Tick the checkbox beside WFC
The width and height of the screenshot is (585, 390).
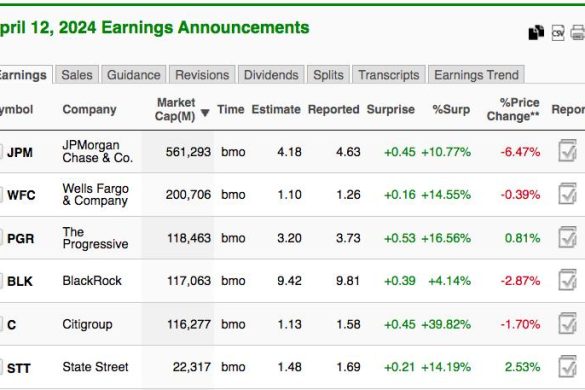[1, 195]
